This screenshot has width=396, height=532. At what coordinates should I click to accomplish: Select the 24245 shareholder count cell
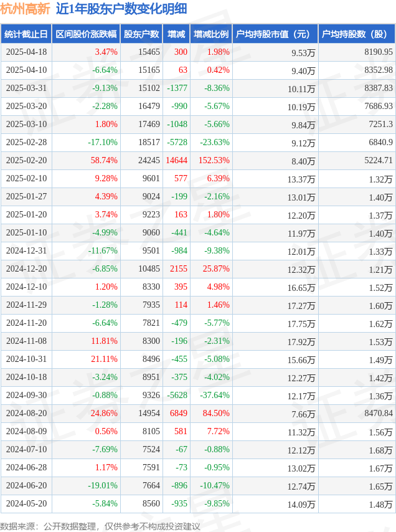149,160
